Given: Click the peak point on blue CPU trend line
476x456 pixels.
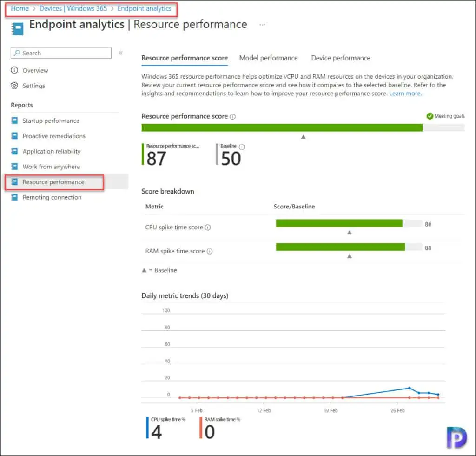Looking at the screenshot, I should point(410,388).
